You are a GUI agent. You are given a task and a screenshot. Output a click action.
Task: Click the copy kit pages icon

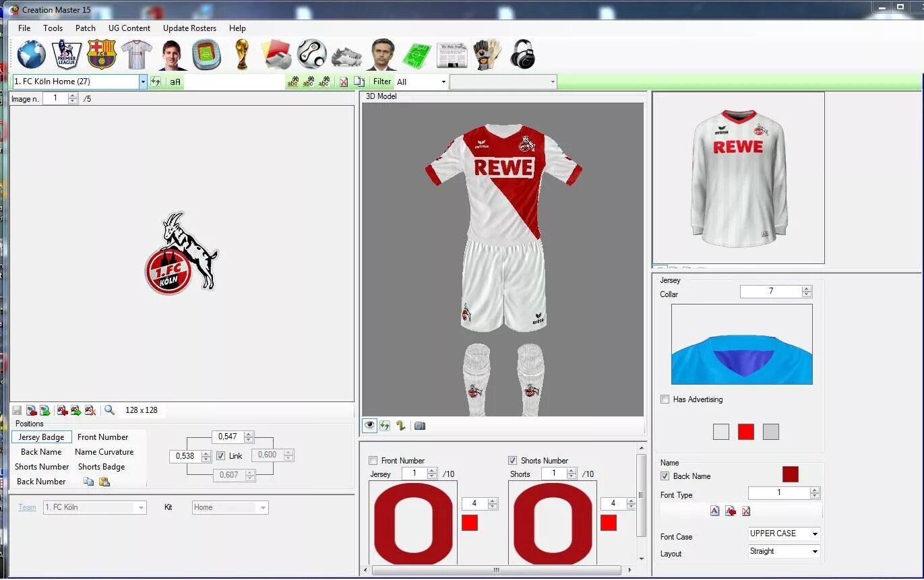point(359,82)
